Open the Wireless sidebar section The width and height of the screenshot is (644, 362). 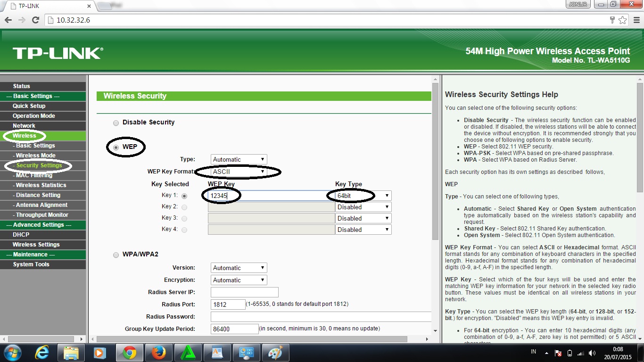click(43, 136)
